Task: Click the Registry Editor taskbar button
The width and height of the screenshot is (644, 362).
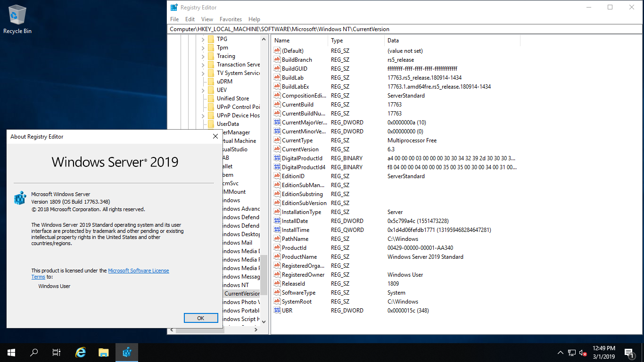Action: pos(127,353)
